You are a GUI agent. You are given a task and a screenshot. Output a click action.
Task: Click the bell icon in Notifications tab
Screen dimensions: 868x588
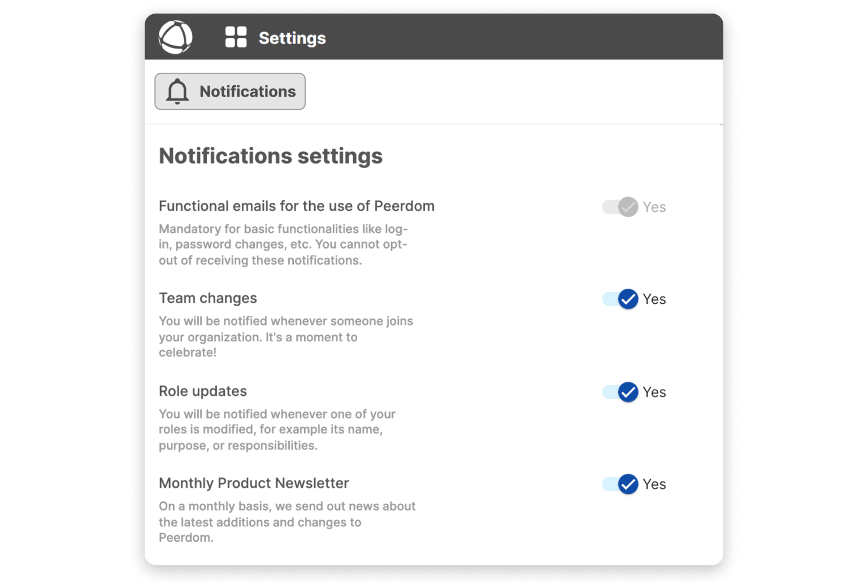point(177,91)
